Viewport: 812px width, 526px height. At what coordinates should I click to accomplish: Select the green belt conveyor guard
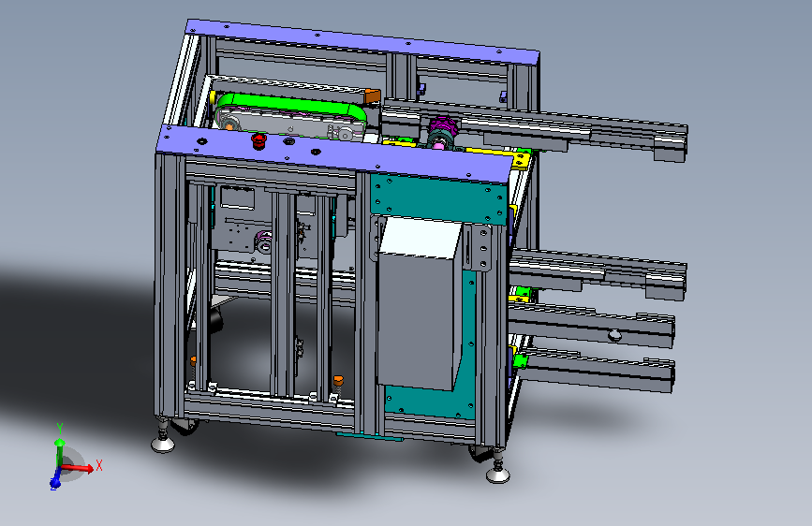[x=290, y=106]
